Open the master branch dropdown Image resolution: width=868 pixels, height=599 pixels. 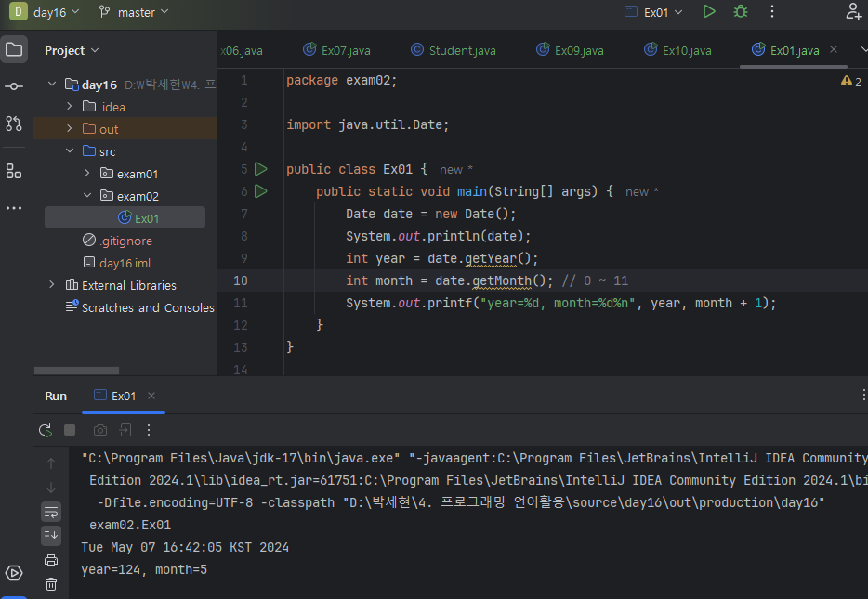(134, 12)
